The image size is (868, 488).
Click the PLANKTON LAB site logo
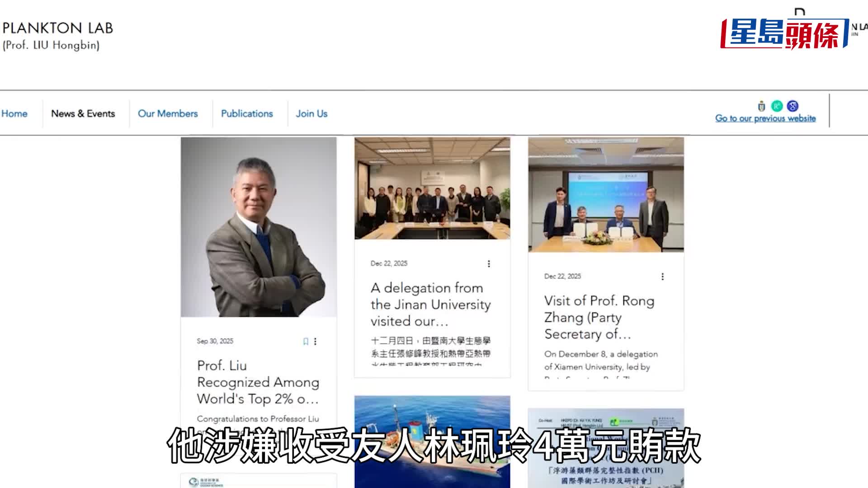[57, 35]
